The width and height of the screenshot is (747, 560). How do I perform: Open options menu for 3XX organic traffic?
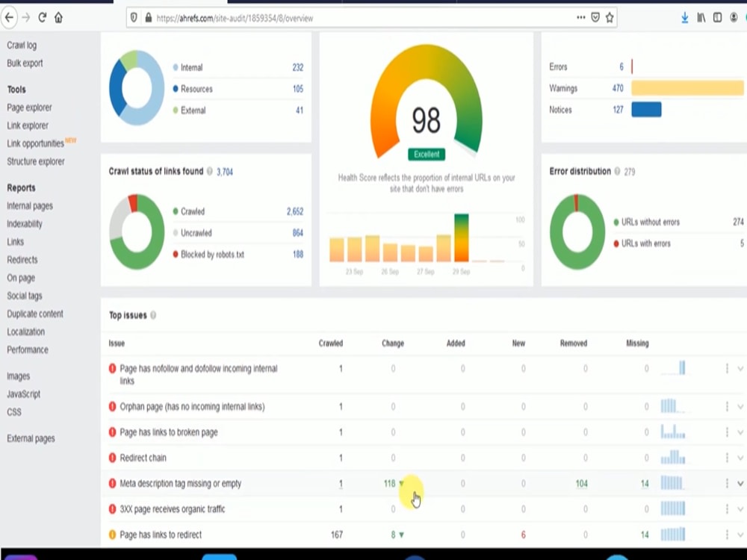727,509
